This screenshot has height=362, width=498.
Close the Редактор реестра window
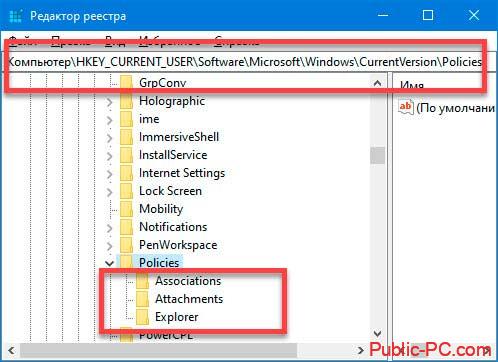pos(474,15)
